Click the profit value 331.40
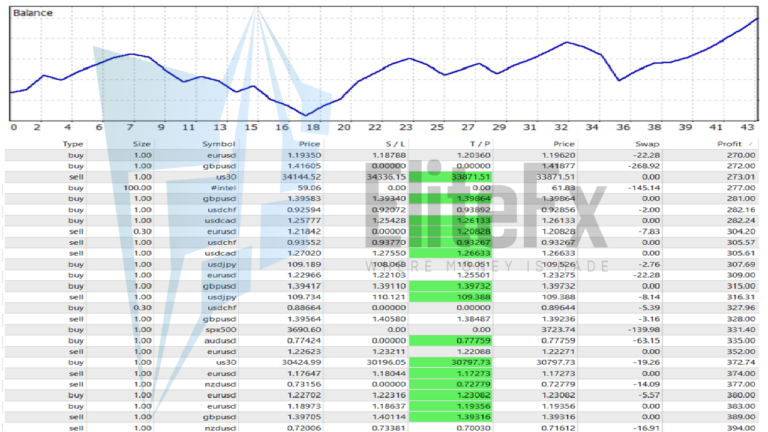The image size is (768, 432). click(x=741, y=330)
